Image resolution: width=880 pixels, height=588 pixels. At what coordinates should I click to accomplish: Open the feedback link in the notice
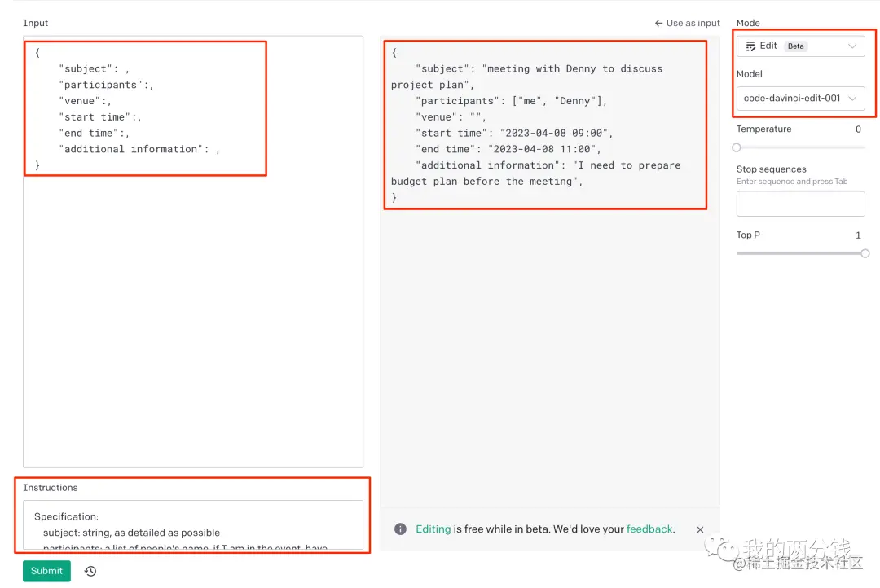click(x=649, y=529)
